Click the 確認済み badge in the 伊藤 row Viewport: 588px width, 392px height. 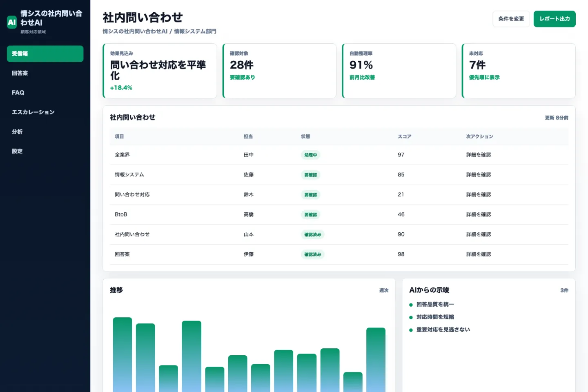point(313,254)
